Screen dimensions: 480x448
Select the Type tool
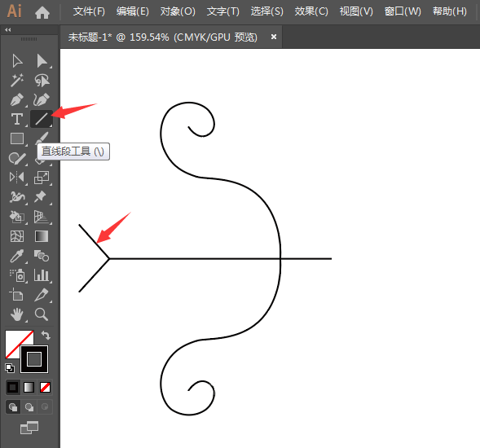click(x=17, y=119)
